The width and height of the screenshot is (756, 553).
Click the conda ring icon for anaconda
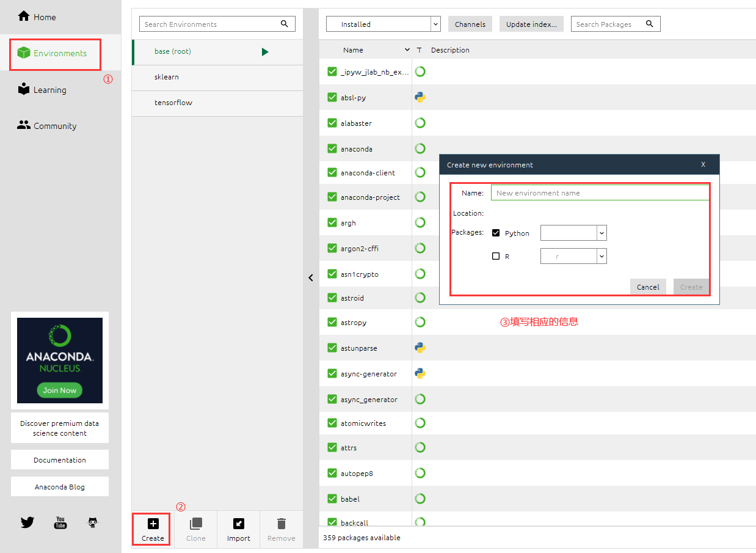(420, 148)
